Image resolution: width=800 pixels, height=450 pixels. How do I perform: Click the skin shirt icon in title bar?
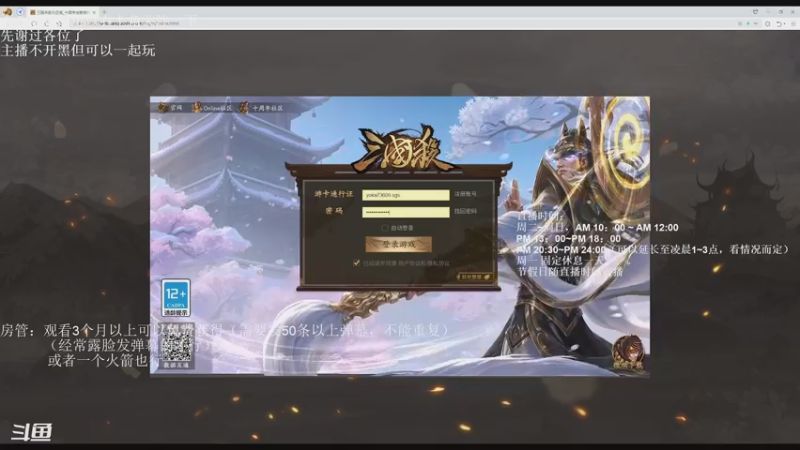(x=755, y=12)
